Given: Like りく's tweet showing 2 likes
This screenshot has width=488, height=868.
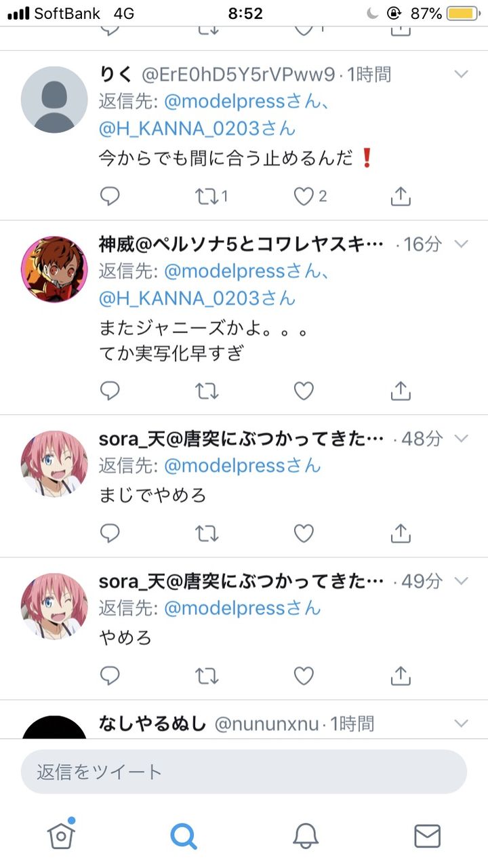Looking at the screenshot, I should 310,196.
